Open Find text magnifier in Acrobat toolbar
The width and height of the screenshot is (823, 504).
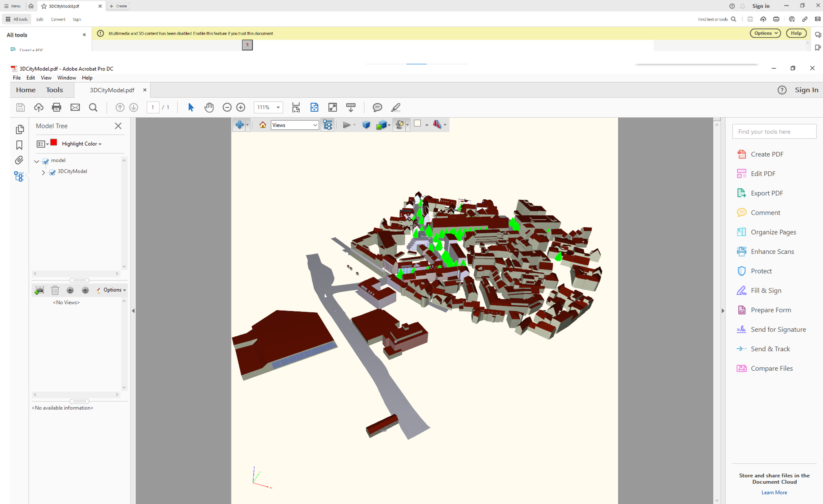point(93,107)
